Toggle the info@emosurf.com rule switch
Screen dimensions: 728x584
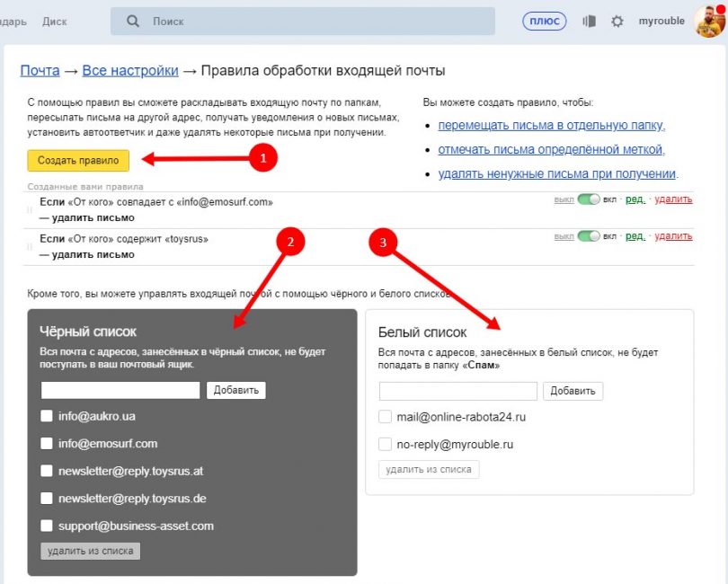[589, 199]
